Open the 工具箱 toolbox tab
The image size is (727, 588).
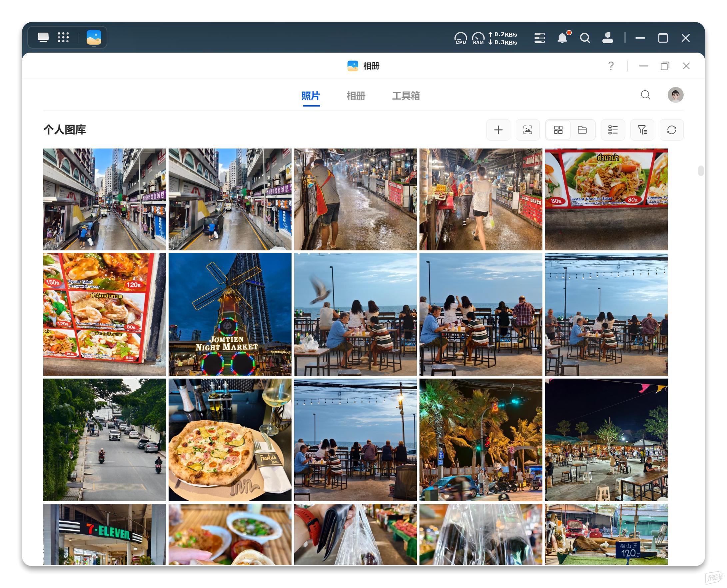(406, 96)
